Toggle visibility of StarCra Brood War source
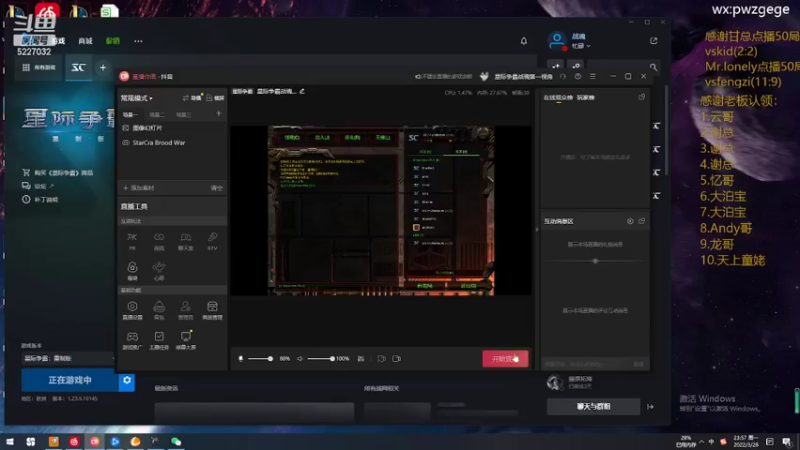 click(x=126, y=143)
